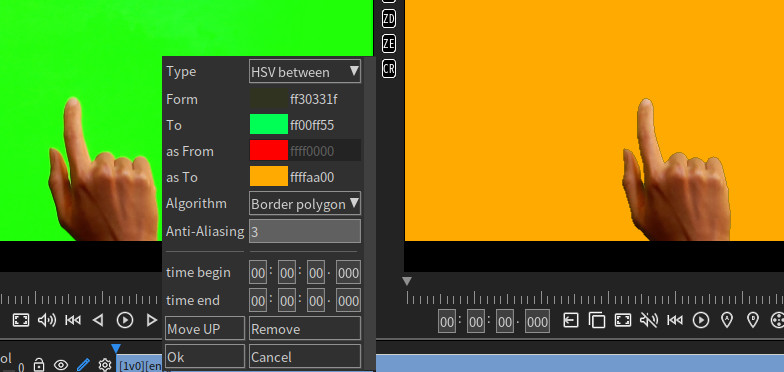
Task: Hide the track with the eye icon
Action: click(x=61, y=365)
